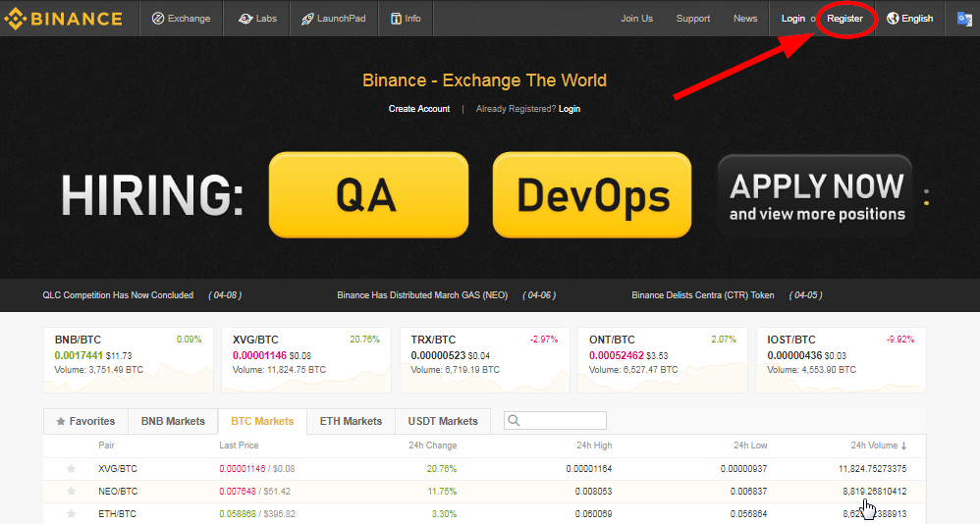Click the market search input field
Image resolution: width=980 pixels, height=524 pixels.
[555, 420]
